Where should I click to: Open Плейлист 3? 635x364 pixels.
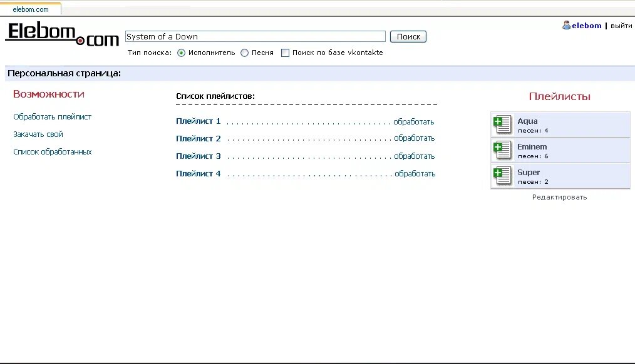pyautogui.click(x=198, y=156)
